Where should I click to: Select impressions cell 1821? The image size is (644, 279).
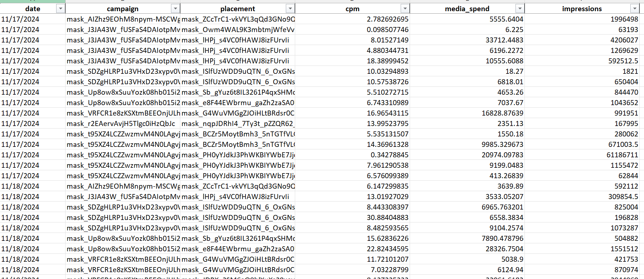(x=582, y=71)
